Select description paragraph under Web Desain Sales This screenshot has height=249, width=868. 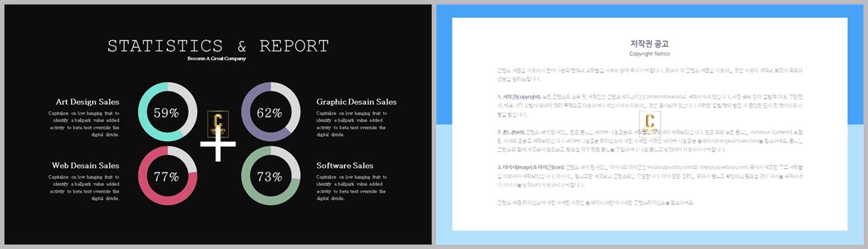click(x=83, y=188)
